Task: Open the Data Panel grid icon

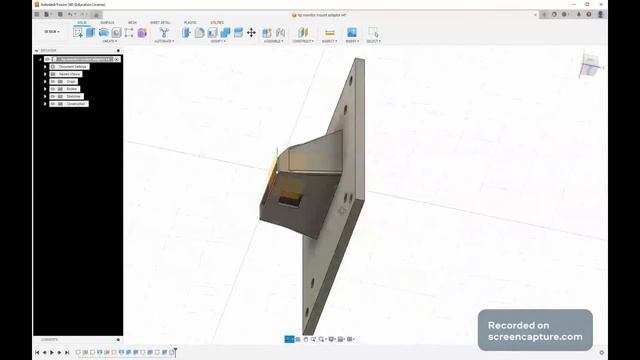Action: click(x=37, y=14)
